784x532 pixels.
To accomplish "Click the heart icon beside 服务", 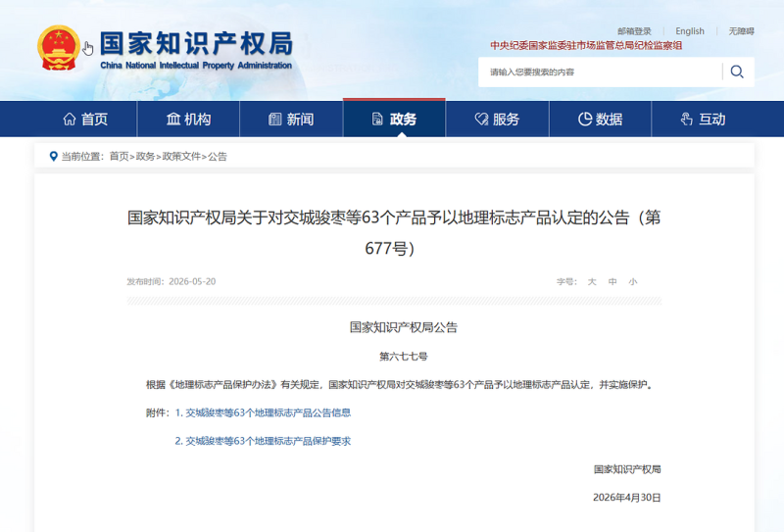I will (x=481, y=119).
